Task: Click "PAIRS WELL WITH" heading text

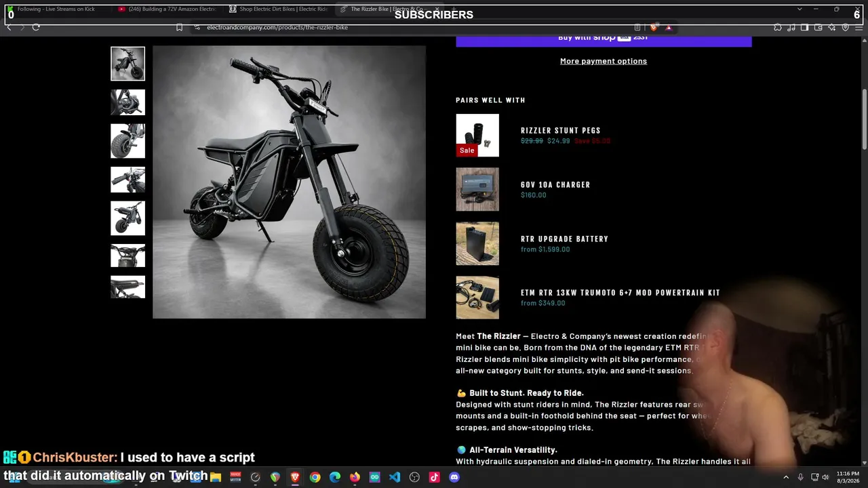Action: point(490,100)
